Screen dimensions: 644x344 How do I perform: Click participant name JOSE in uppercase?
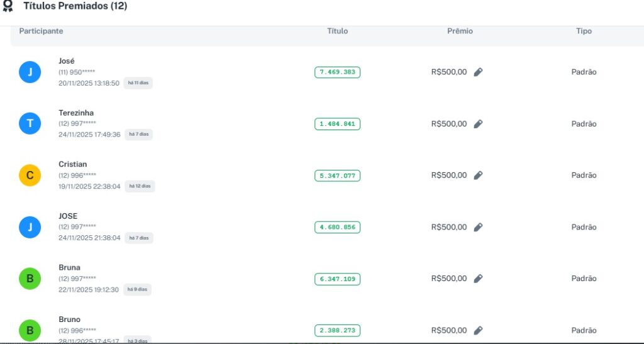tap(68, 216)
